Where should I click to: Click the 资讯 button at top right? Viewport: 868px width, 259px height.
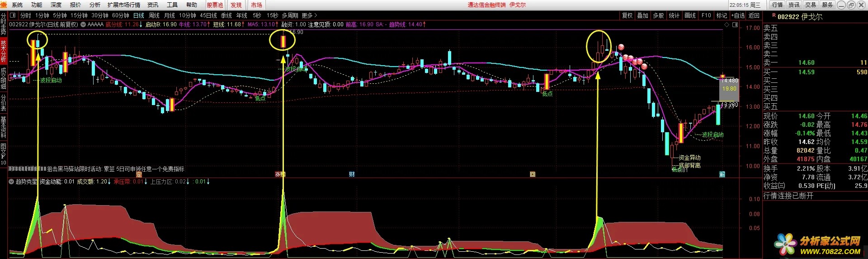(x=794, y=5)
